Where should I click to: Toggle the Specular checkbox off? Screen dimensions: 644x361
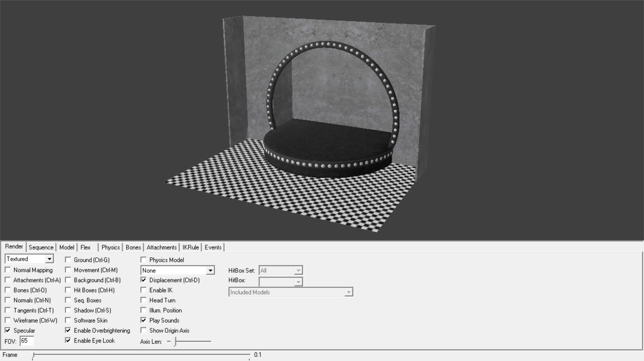click(x=8, y=330)
